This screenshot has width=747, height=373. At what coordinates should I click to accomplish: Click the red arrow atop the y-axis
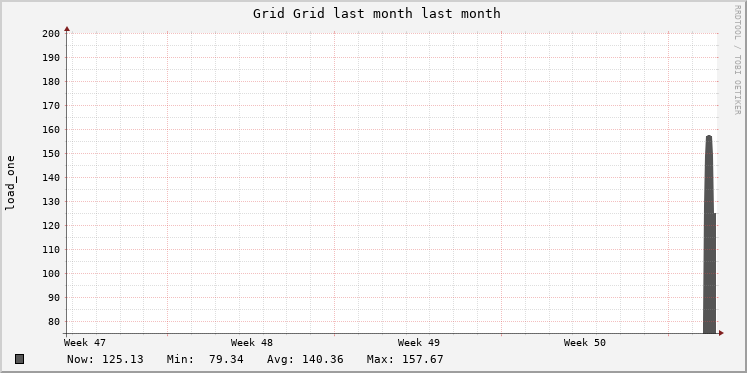coord(67,29)
